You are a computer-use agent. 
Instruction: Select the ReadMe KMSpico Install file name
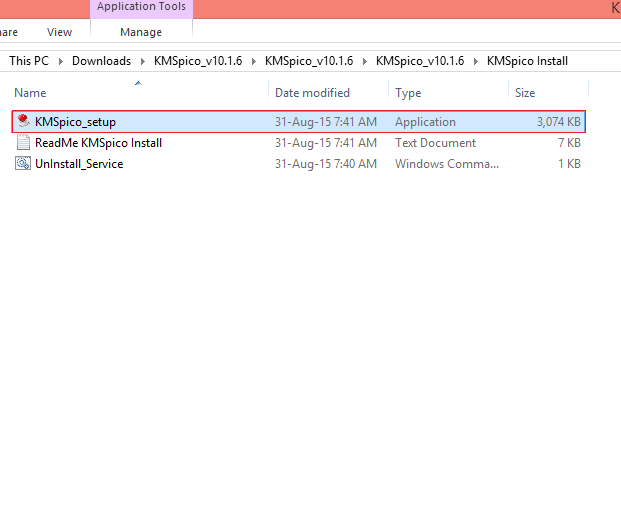[98, 143]
